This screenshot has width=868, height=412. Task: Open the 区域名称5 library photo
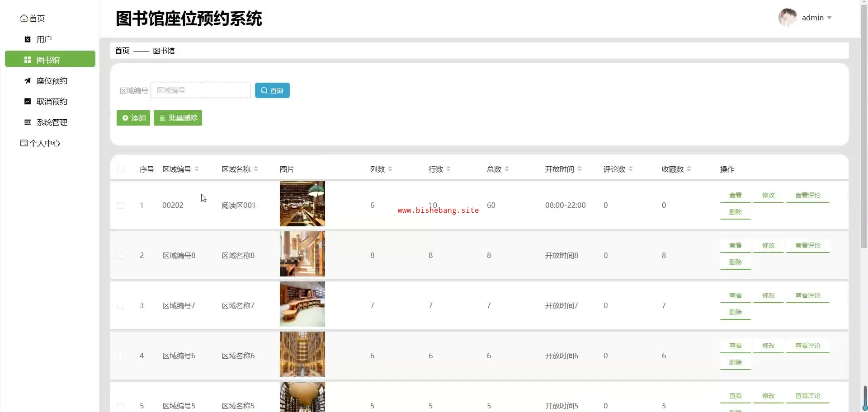tap(302, 397)
